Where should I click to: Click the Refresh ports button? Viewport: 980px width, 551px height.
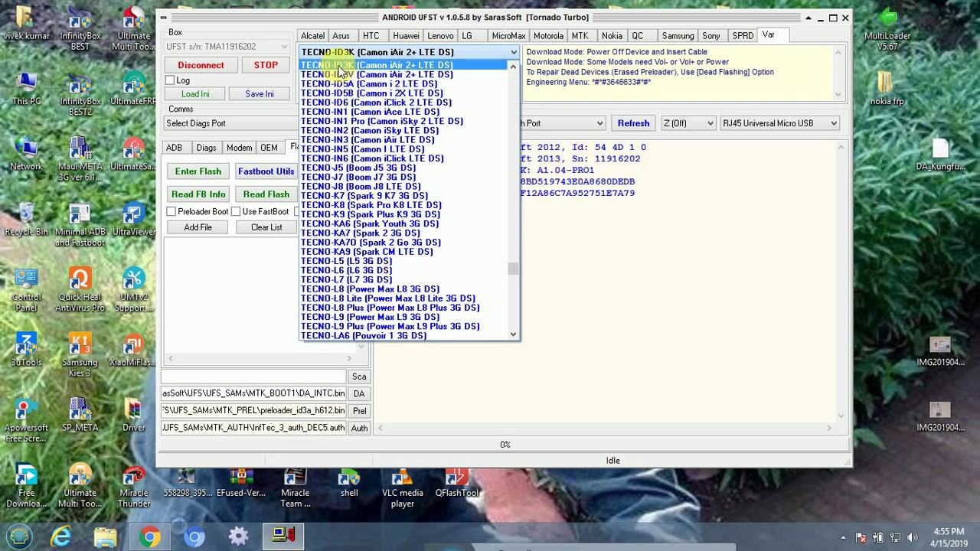click(633, 123)
